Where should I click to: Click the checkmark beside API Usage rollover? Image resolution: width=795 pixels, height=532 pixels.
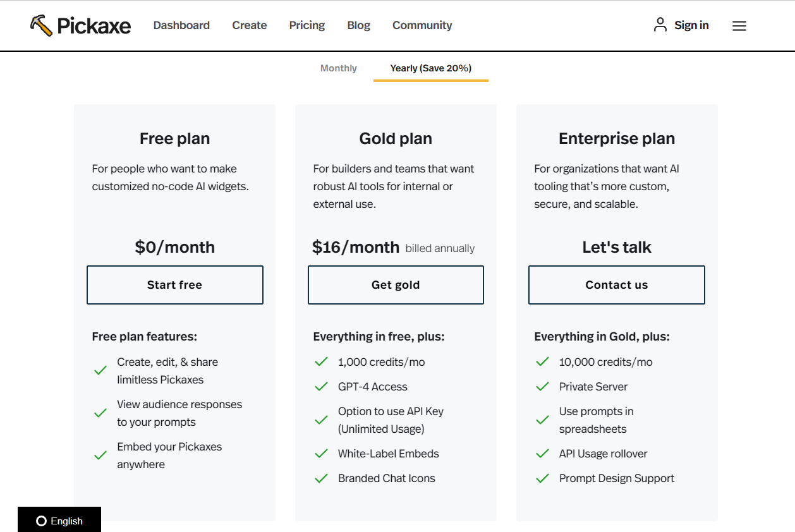tap(542, 454)
